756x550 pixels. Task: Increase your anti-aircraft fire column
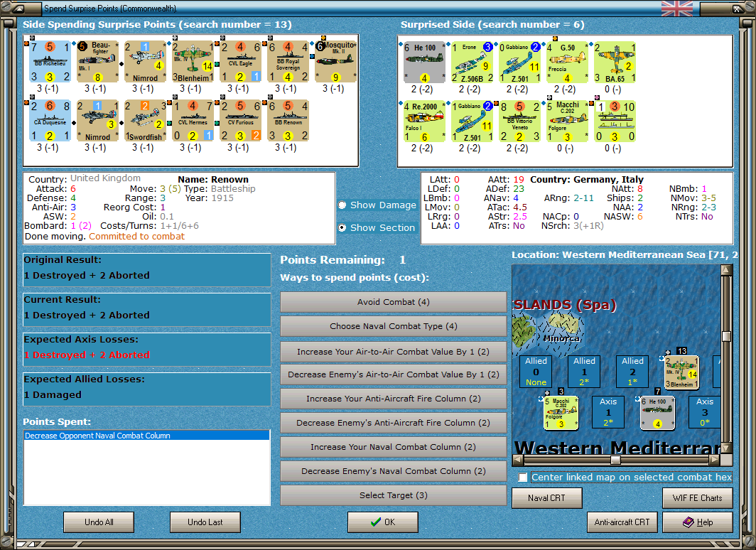(394, 399)
